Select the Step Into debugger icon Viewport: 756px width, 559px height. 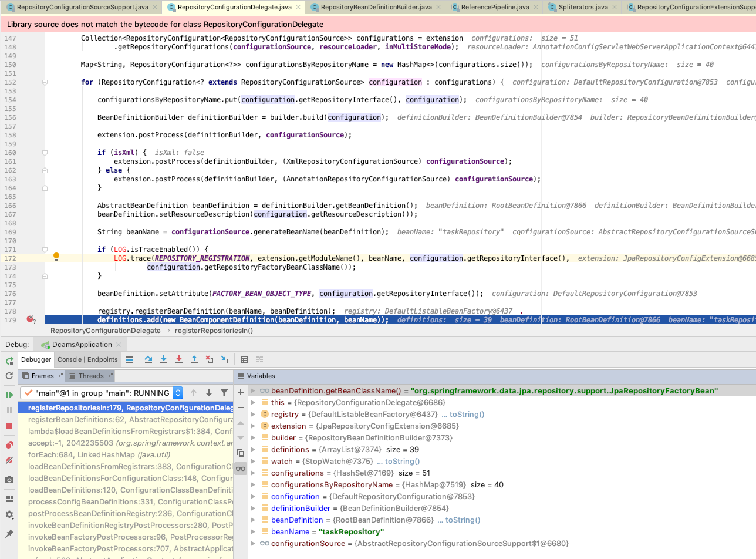click(x=164, y=359)
